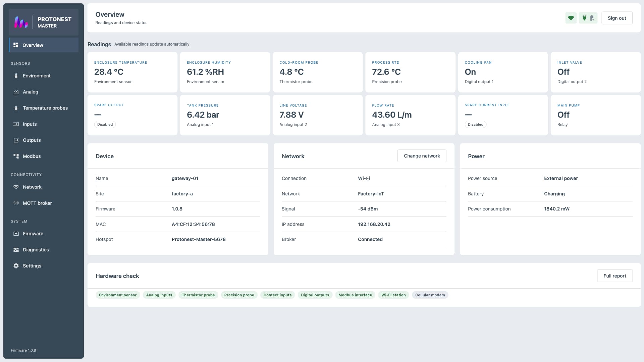Select the Tank Pressure reading card
Screen dimensions: 644x362
(225, 115)
